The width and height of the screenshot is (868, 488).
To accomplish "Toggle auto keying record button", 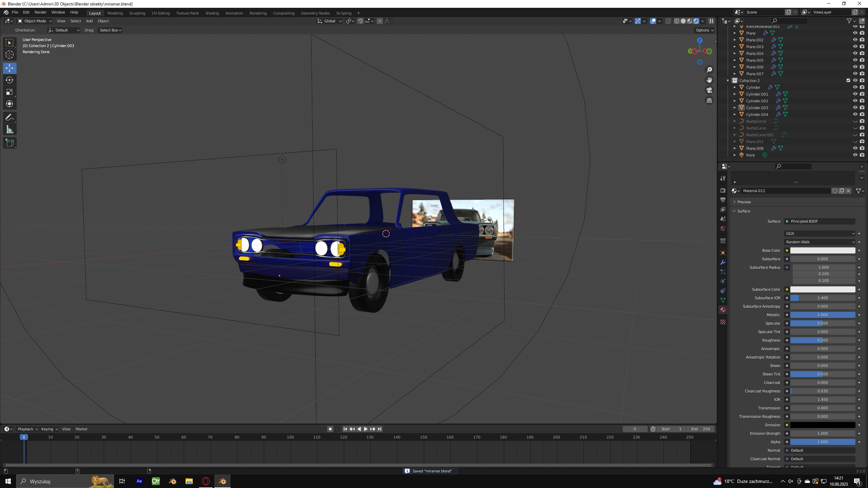I will point(330,429).
